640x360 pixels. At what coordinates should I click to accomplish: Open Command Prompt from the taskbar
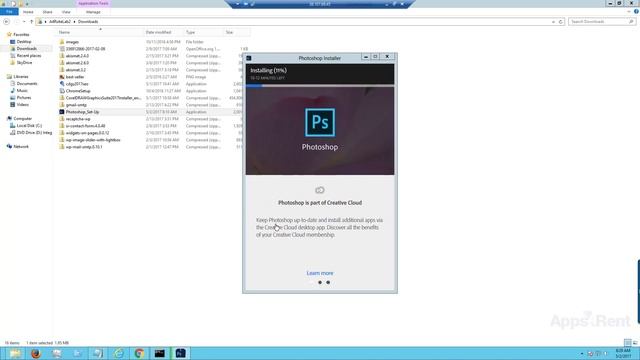coord(160,353)
